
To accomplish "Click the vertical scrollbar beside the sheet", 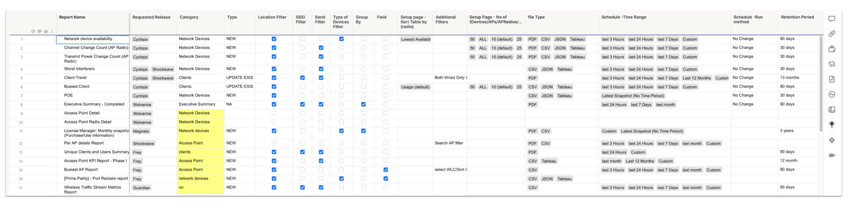I will [x=821, y=85].
